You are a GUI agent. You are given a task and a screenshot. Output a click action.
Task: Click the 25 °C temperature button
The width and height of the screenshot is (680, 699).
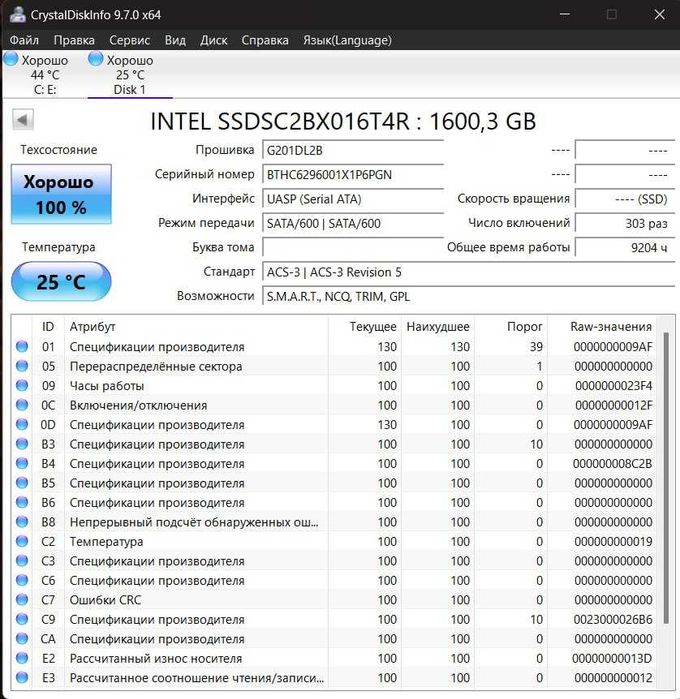61,282
